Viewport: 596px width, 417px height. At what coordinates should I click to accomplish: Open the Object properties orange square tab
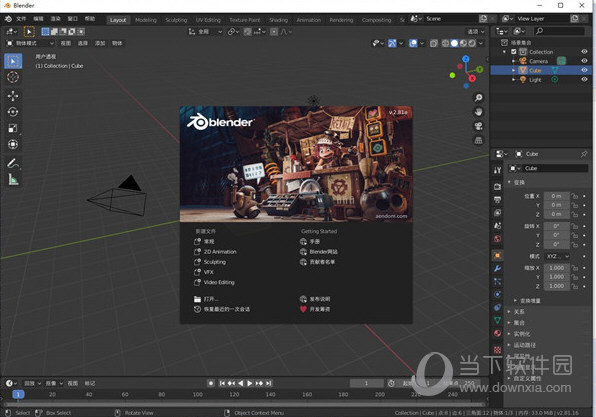point(497,255)
